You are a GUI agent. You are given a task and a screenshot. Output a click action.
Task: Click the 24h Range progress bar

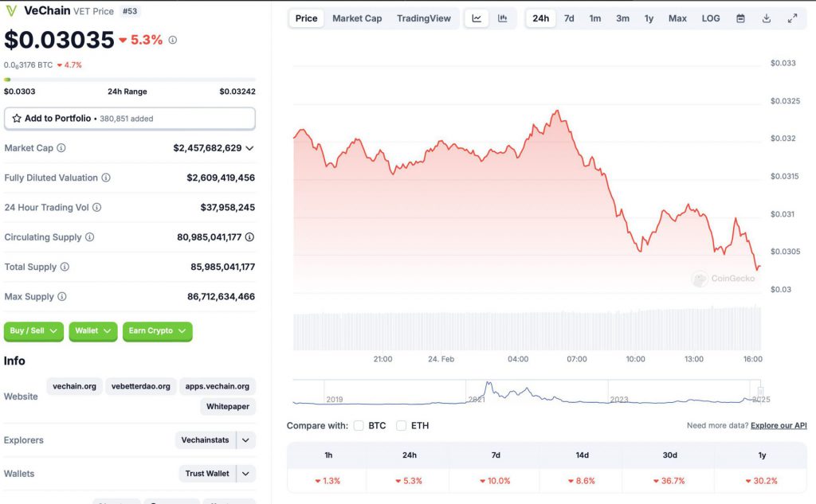130,80
